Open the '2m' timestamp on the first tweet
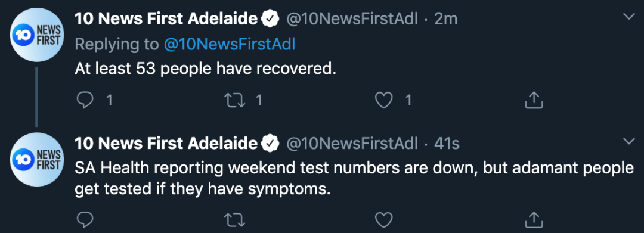 (x=445, y=19)
